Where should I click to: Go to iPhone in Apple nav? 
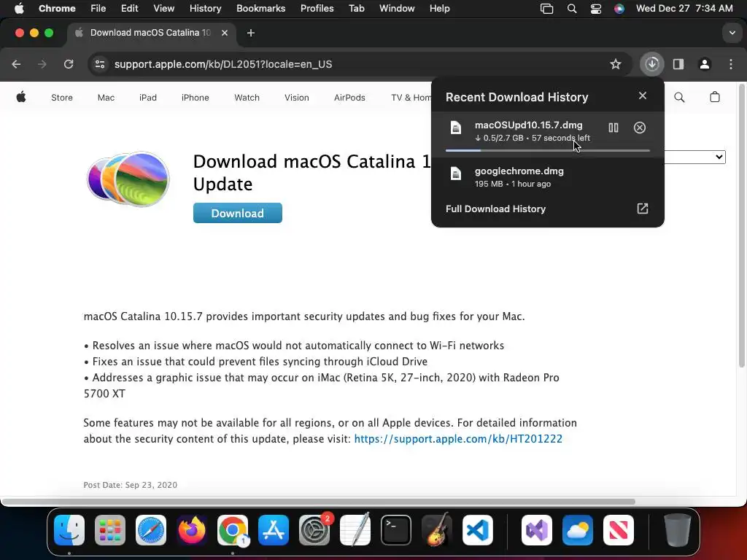[195, 98]
